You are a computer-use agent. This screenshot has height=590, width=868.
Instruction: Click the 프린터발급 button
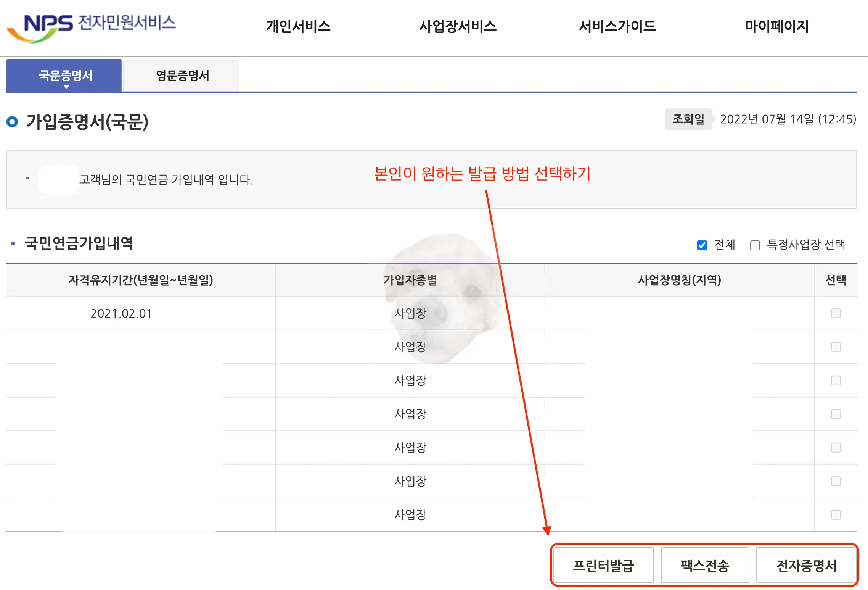(603, 565)
